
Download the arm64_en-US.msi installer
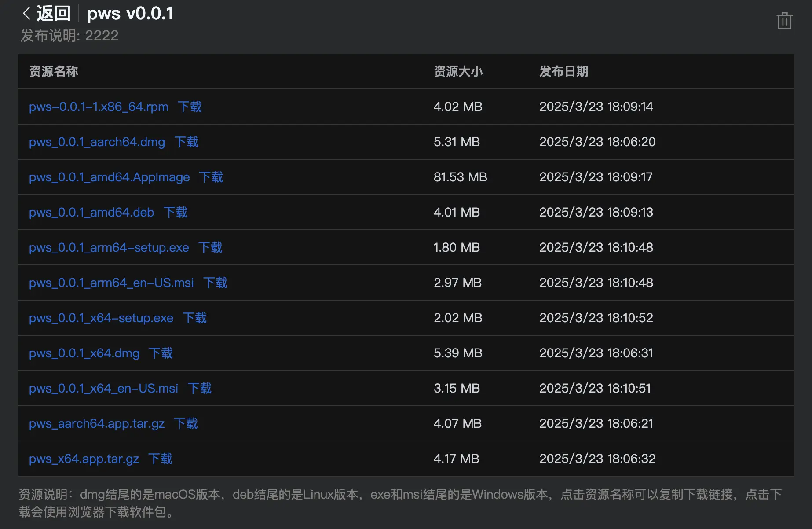pyautogui.click(x=215, y=283)
